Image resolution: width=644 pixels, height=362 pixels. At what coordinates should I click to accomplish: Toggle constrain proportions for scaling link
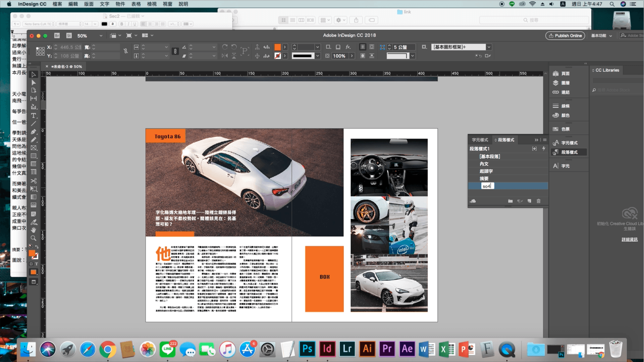pyautogui.click(x=175, y=51)
